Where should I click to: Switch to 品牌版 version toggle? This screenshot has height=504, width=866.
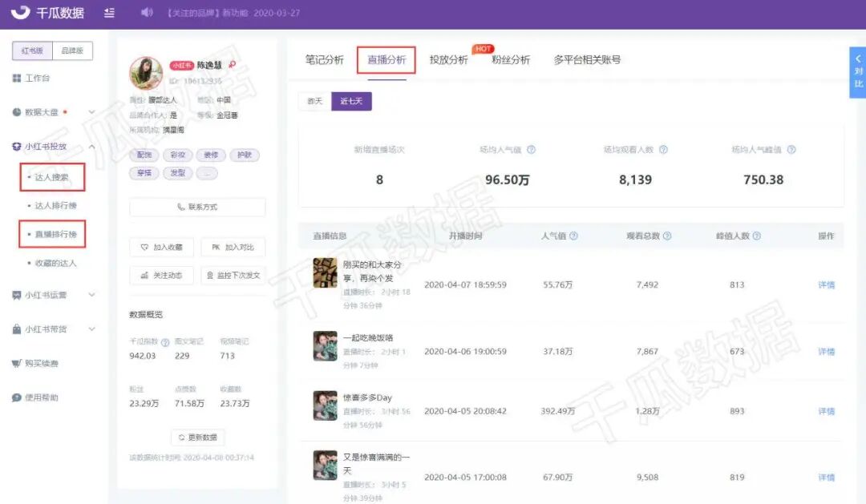pyautogui.click(x=72, y=50)
